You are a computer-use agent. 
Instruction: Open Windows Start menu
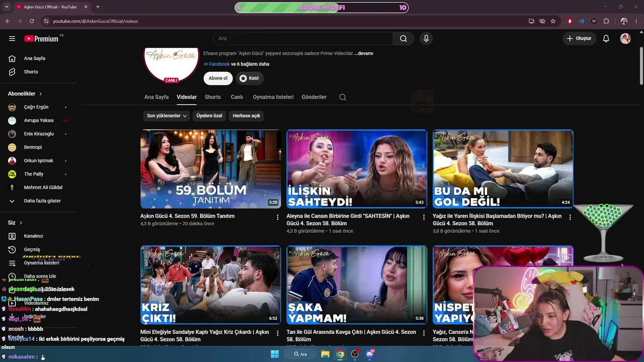[x=275, y=354]
